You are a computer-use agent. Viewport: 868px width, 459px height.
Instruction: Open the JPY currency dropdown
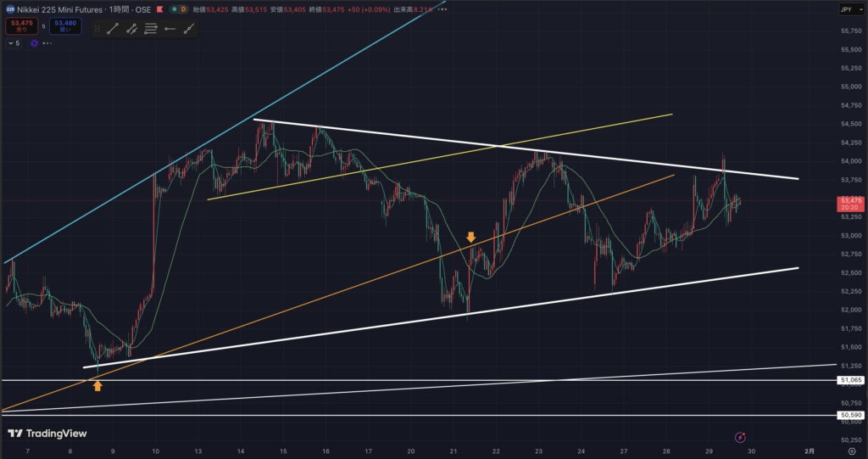point(847,9)
